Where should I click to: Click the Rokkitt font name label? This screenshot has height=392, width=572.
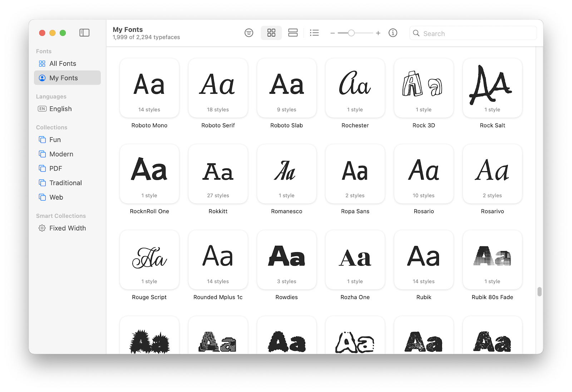(x=218, y=211)
